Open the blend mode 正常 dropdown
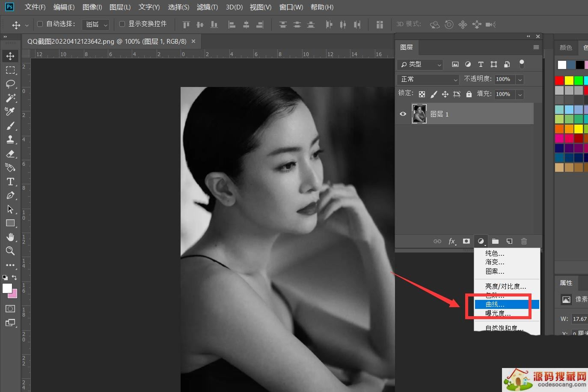Image resolution: width=588 pixels, height=392 pixels. [x=428, y=79]
